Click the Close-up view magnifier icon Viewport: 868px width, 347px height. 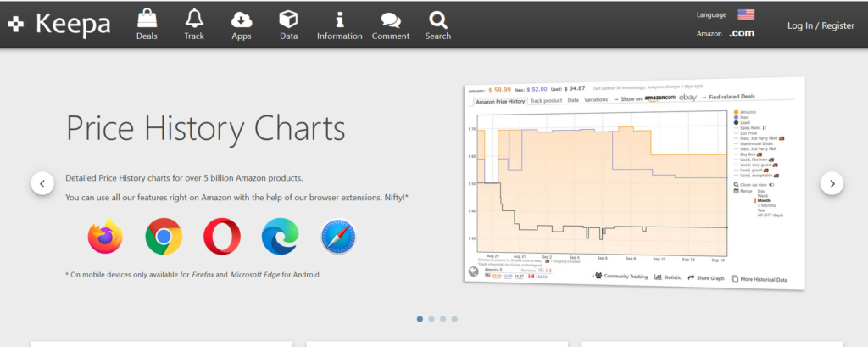[736, 185]
